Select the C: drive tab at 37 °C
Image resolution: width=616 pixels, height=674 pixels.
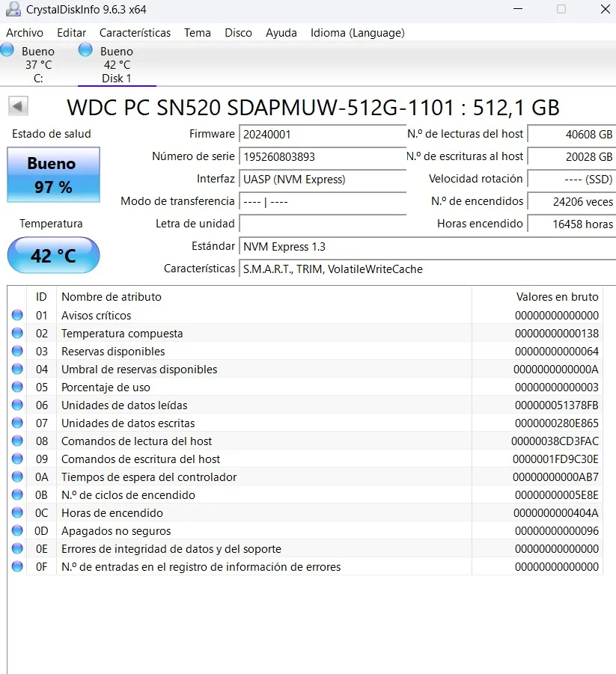[x=38, y=64]
